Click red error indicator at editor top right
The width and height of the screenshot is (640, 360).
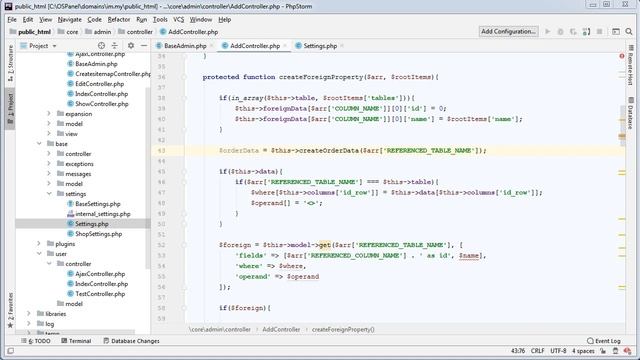622,56
